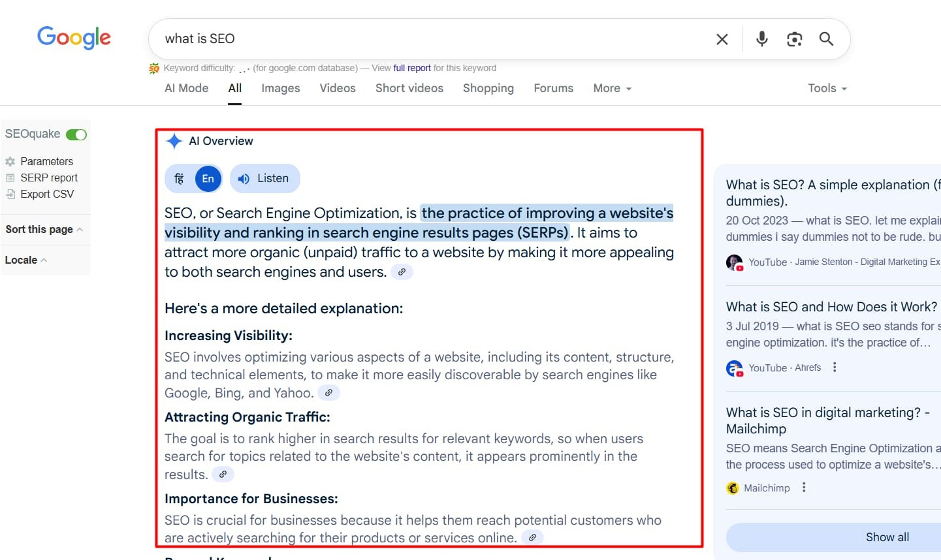Open source link after 'prominently in the results.'
Screen dimensions: 941x560
tap(223, 474)
